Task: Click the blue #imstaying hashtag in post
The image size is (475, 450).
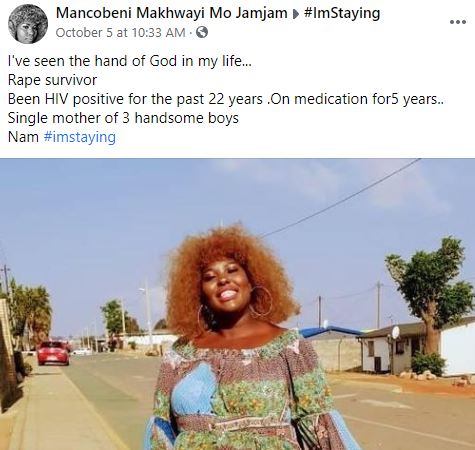Action: click(80, 137)
